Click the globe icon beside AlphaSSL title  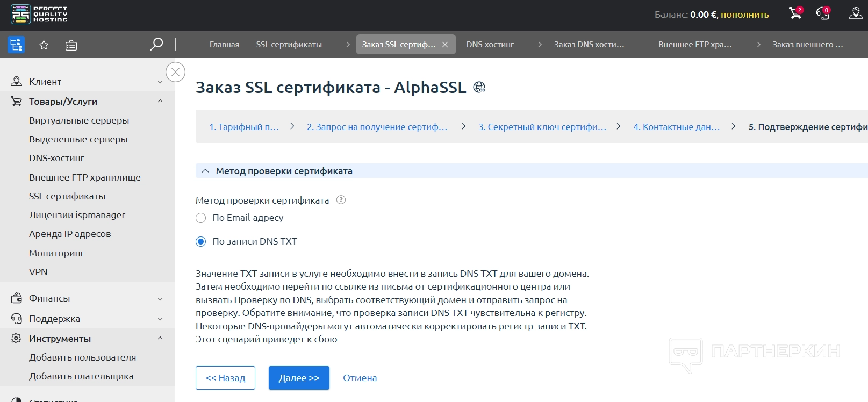(x=479, y=87)
